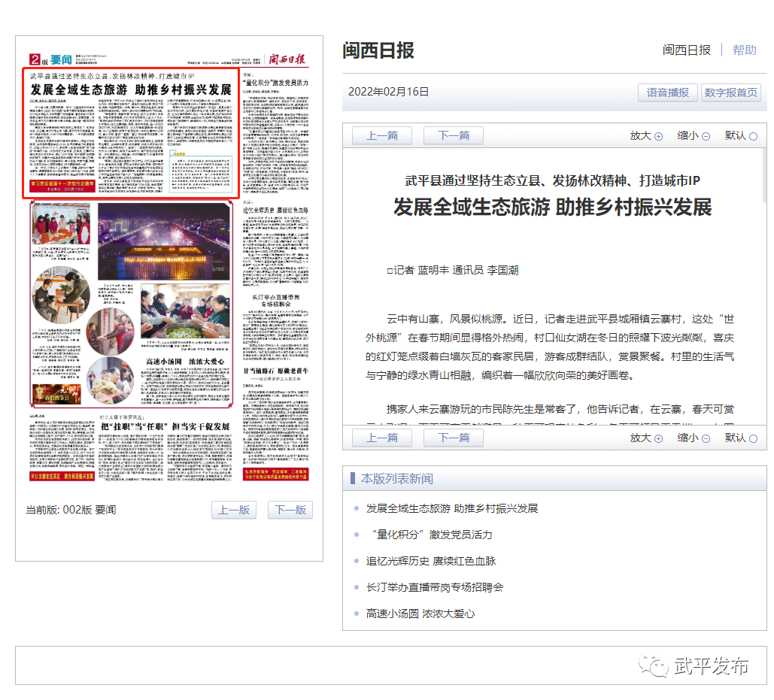Go to next article with upper 下一篇

click(453, 135)
